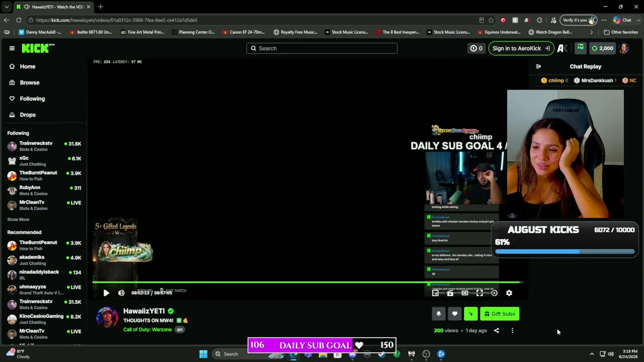The width and height of the screenshot is (644, 362).
Task: Click Sign in to AeroKick
Action: tap(521, 48)
